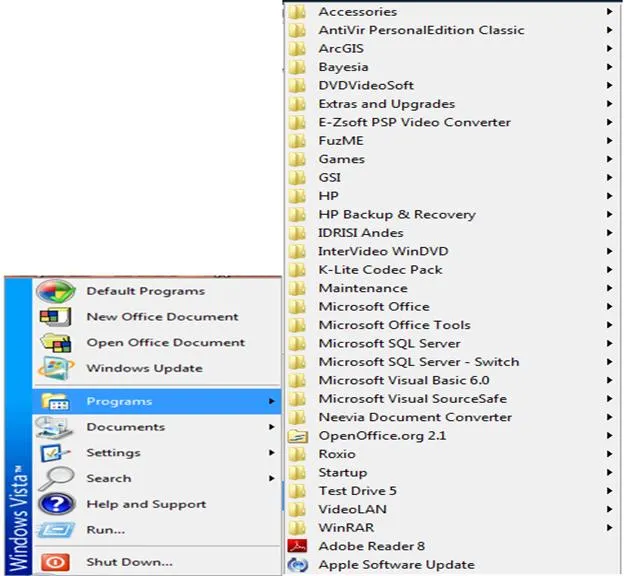Open the Microsoft Office folder
The height and width of the screenshot is (576, 624).
tap(452, 307)
